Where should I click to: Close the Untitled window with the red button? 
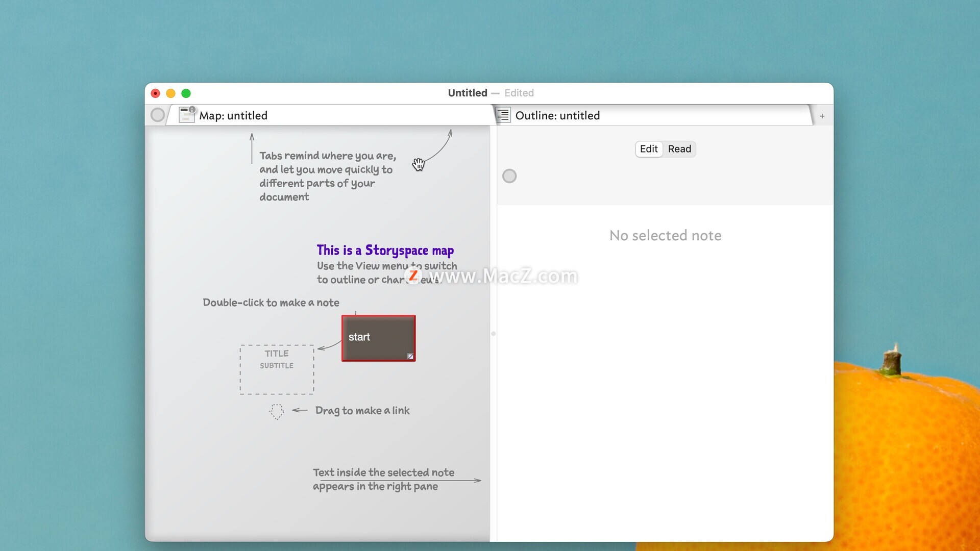[x=156, y=93]
